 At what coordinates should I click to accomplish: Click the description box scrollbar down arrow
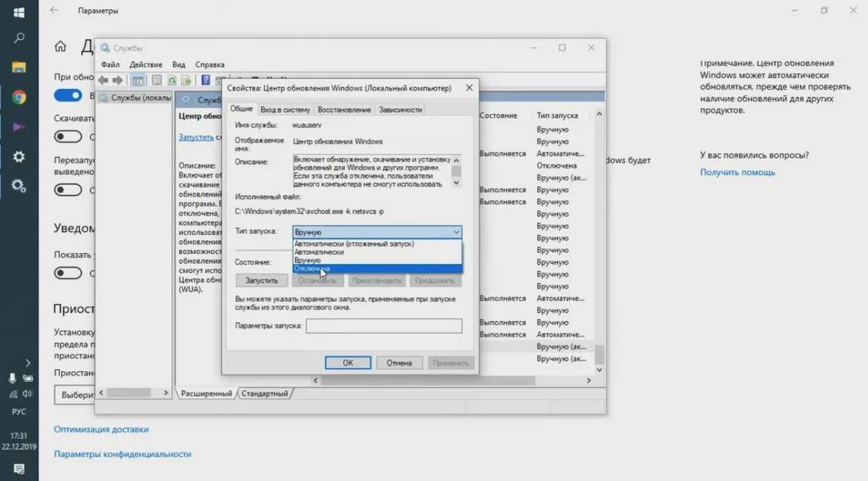point(456,184)
